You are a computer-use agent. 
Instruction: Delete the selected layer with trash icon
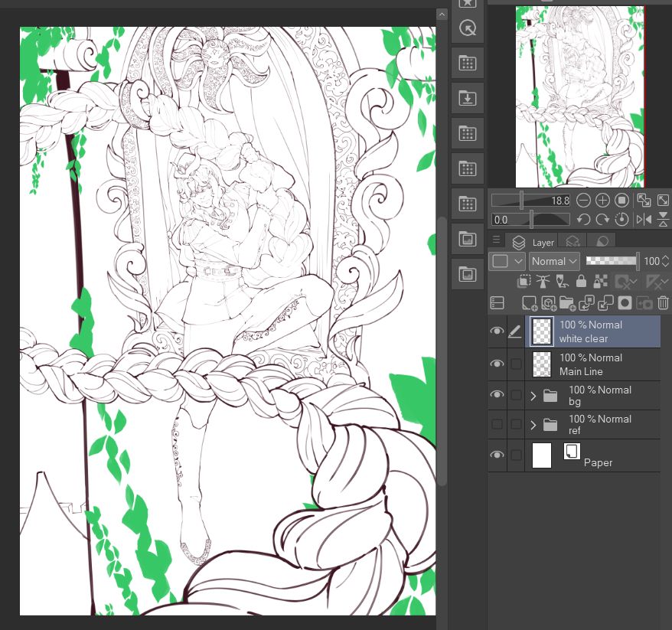click(x=663, y=303)
